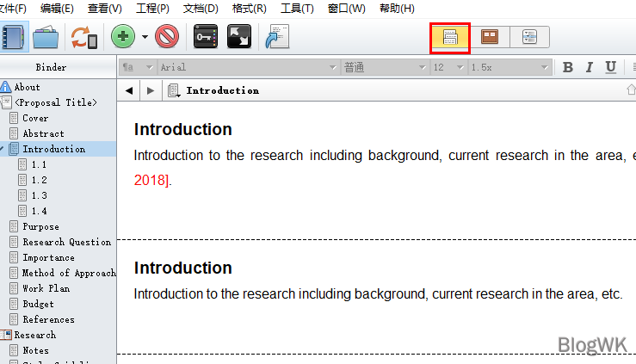Open the 工程(P) menu

click(152, 9)
